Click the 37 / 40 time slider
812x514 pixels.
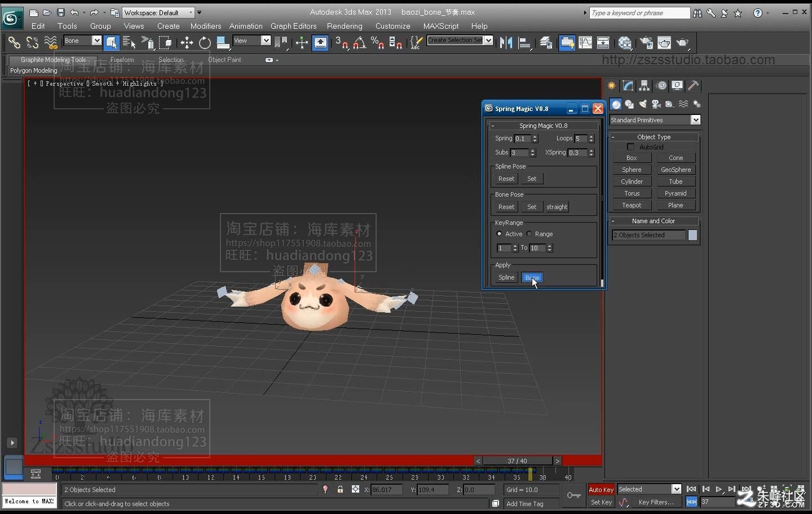pyautogui.click(x=517, y=461)
